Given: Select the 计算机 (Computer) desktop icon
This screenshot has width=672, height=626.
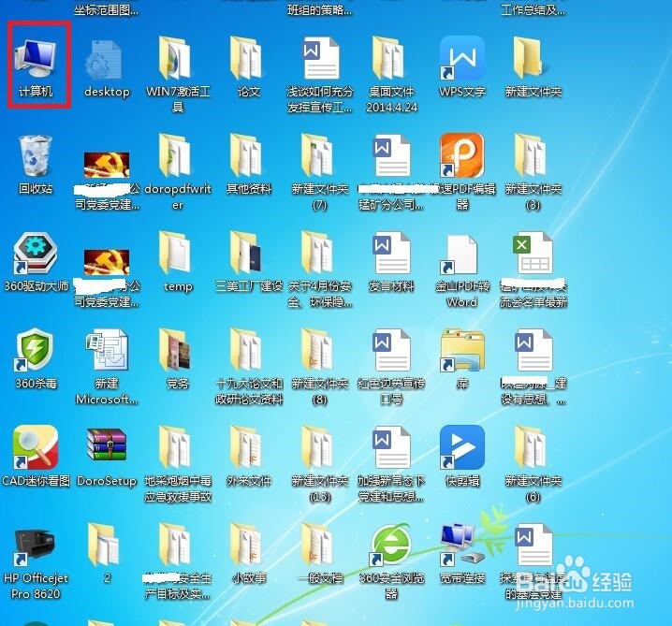Looking at the screenshot, I should coord(36,58).
